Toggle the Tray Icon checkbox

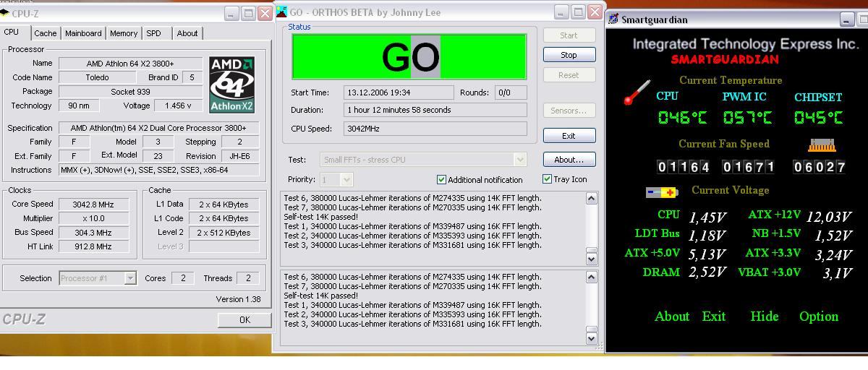click(547, 178)
